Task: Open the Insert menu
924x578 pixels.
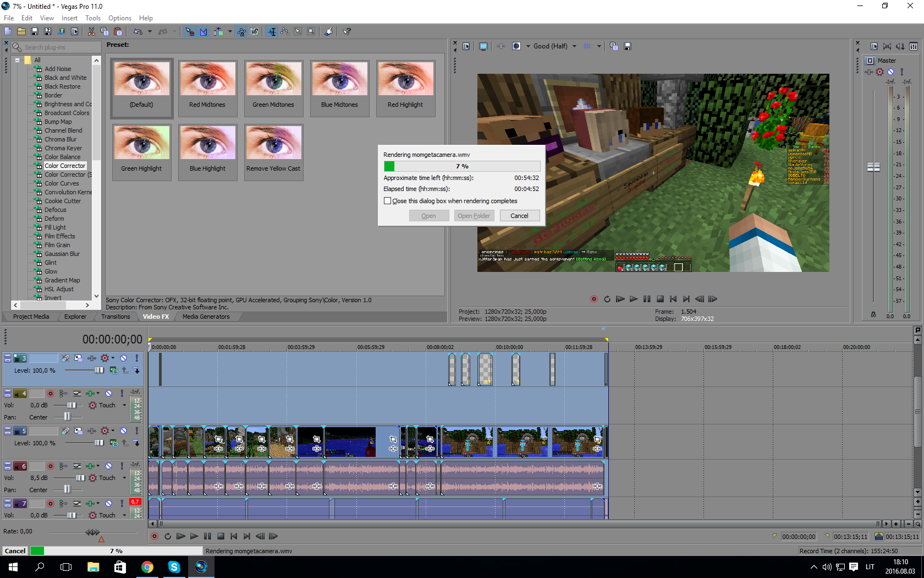Action: (69, 18)
